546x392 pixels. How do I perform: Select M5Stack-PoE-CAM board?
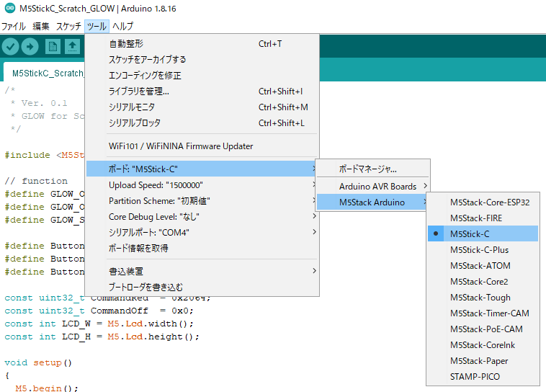click(483, 329)
